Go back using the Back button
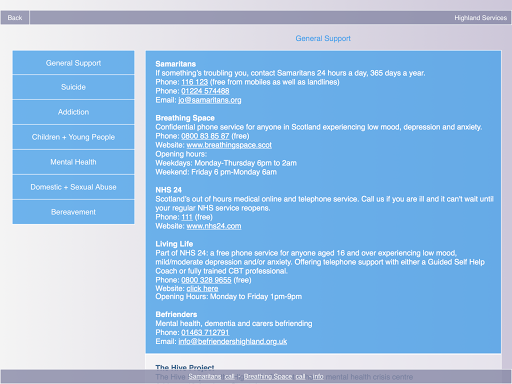The height and width of the screenshot is (384, 512). click(15, 18)
